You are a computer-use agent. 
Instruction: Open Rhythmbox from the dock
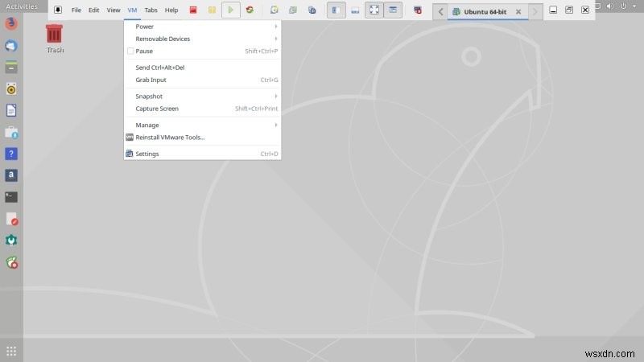11,88
